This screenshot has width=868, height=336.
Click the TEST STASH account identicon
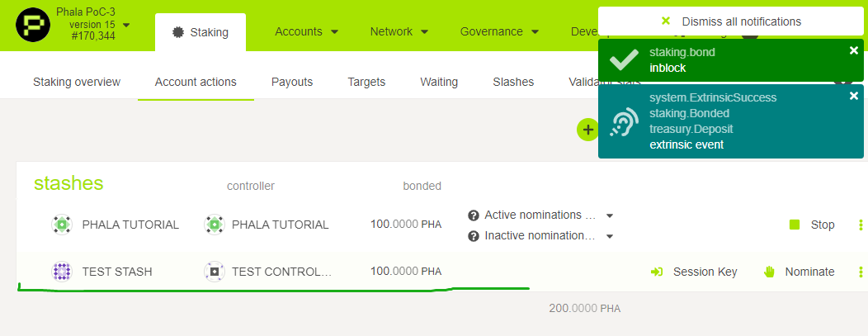pyautogui.click(x=61, y=272)
